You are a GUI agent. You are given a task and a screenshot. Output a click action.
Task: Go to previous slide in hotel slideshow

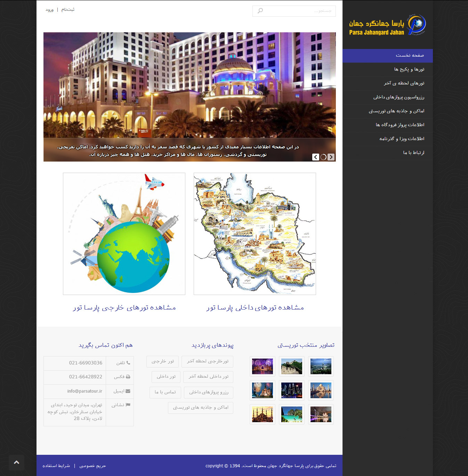tap(316, 157)
